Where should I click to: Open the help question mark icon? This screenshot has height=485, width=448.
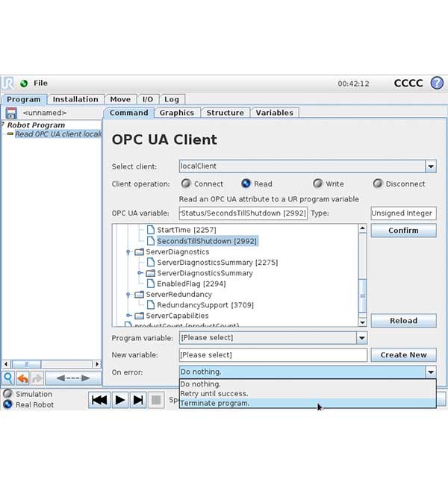[437, 83]
